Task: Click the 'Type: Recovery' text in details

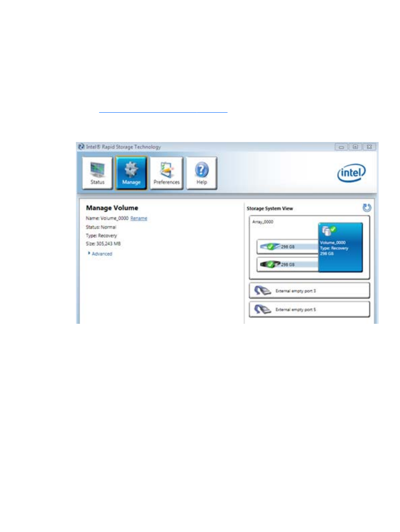Action: [101, 235]
